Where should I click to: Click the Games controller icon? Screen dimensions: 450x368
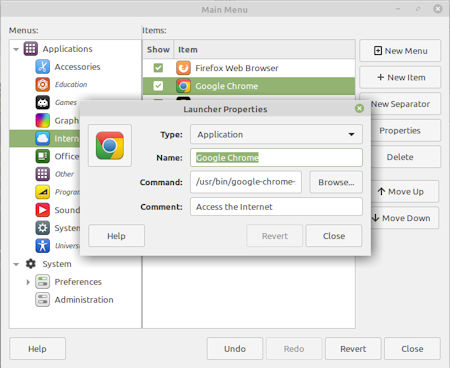point(43,102)
